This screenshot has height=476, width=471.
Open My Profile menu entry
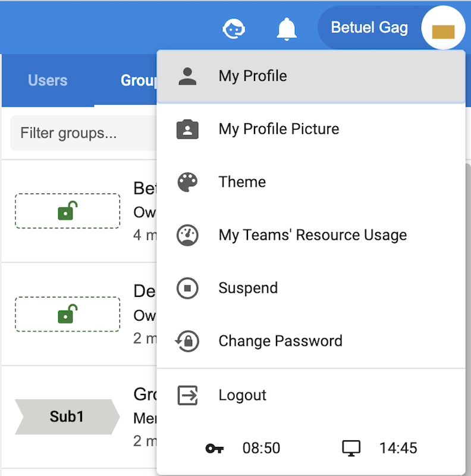252,76
